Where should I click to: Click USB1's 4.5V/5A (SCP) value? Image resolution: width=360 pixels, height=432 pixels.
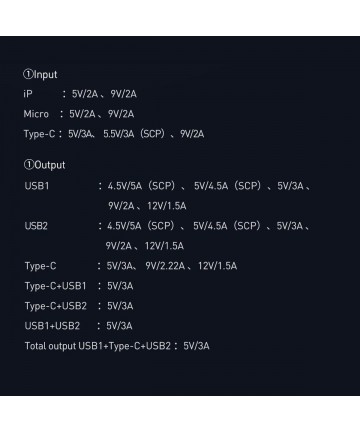pyautogui.click(x=141, y=186)
